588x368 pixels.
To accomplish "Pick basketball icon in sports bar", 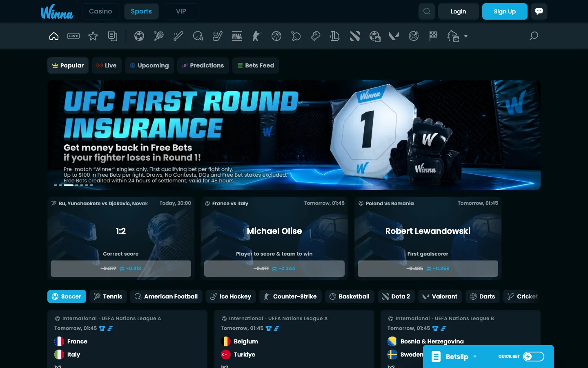I will click(x=276, y=36).
